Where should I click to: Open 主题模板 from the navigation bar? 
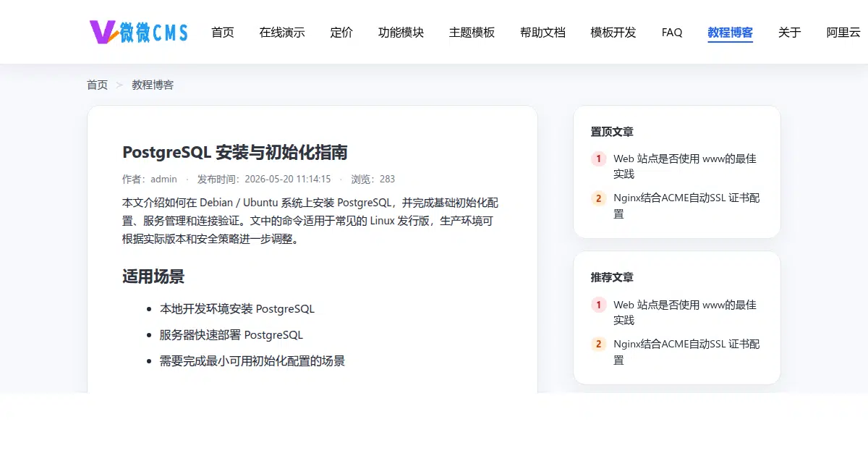click(472, 33)
